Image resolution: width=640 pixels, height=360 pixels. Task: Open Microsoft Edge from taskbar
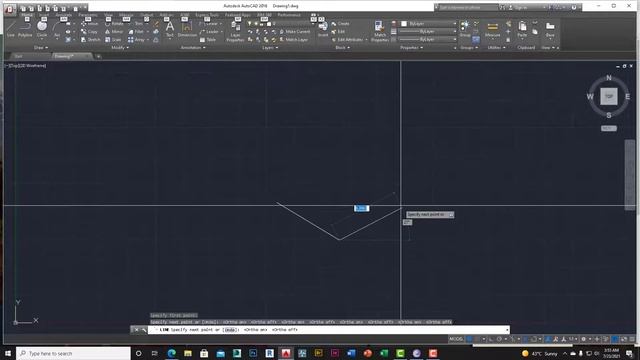pos(171,353)
